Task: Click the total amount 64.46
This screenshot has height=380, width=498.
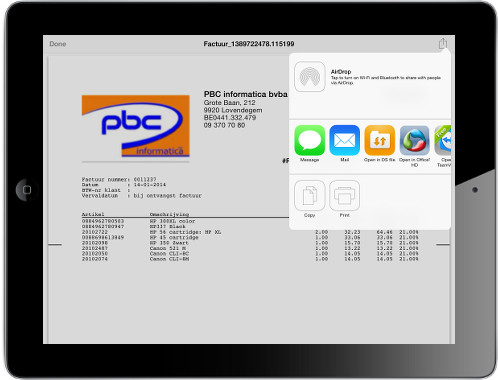Action: (385, 232)
